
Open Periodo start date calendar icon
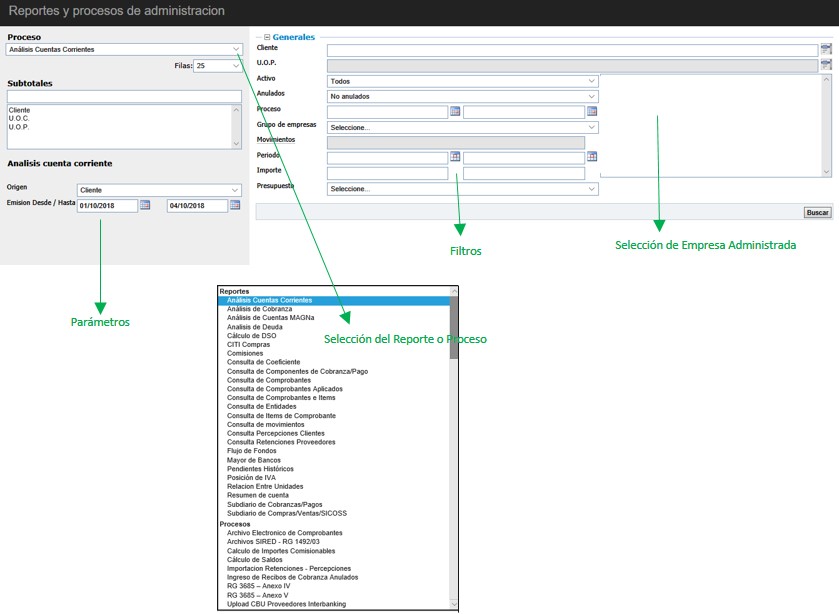(x=455, y=157)
